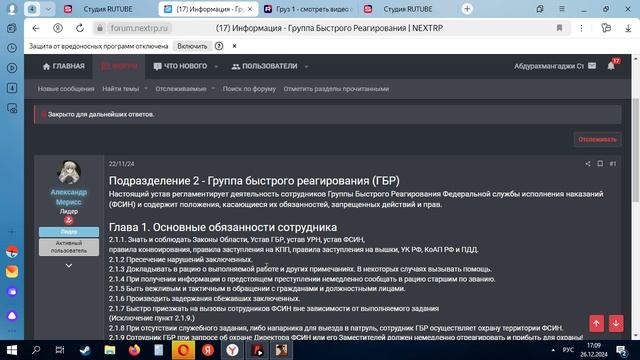Screen dimensions: 640x360
Task: Show hidden system tray icons
Action: [553, 350]
